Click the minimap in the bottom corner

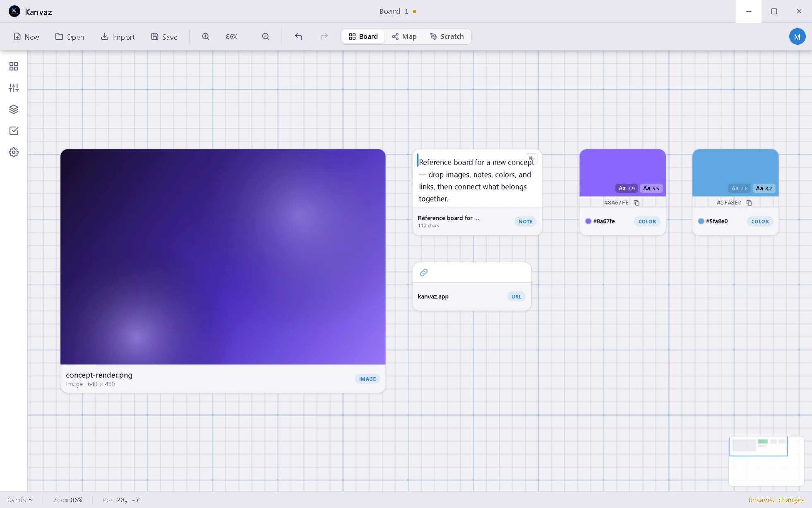(766, 460)
